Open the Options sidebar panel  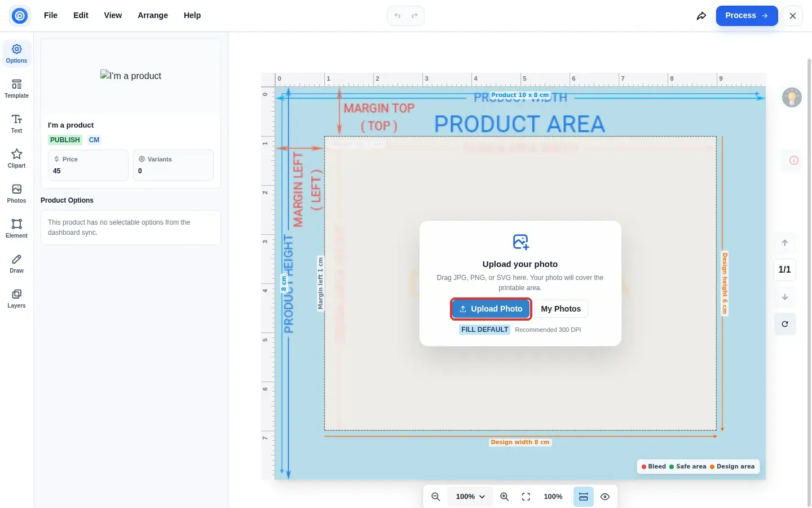(17, 54)
